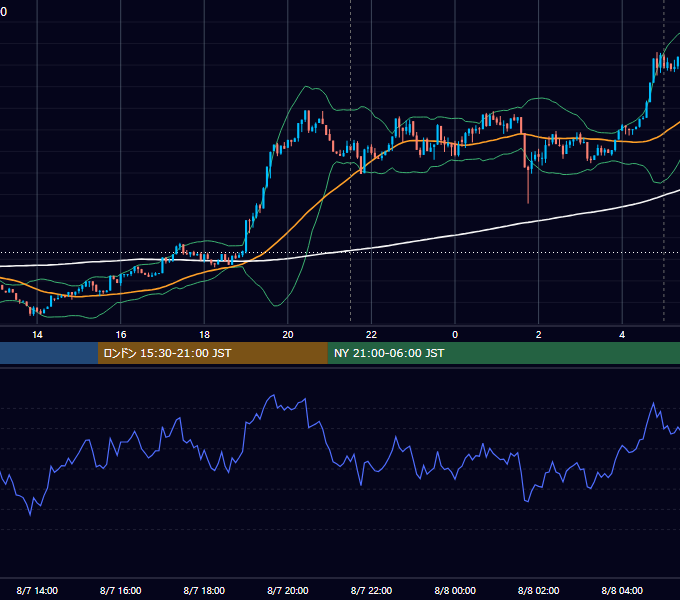Viewport: 680px width, 600px height.
Task: Click the 18 hour label on price chart axis
Action: [x=204, y=335]
